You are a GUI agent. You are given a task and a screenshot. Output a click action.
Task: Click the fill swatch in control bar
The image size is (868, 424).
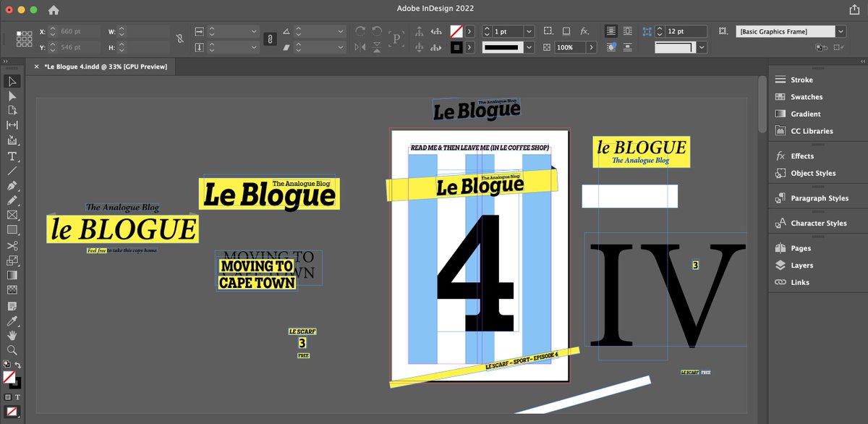pyautogui.click(x=456, y=31)
